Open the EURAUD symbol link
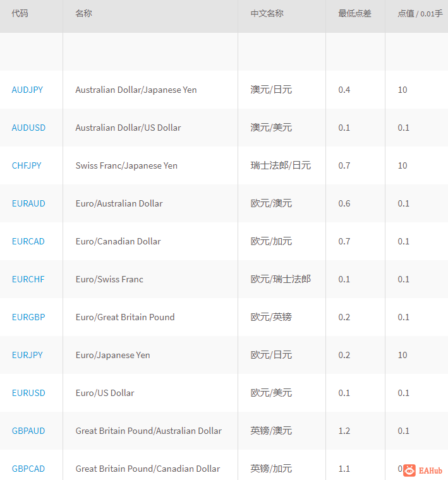Viewport: 448px width, 480px height. click(28, 203)
